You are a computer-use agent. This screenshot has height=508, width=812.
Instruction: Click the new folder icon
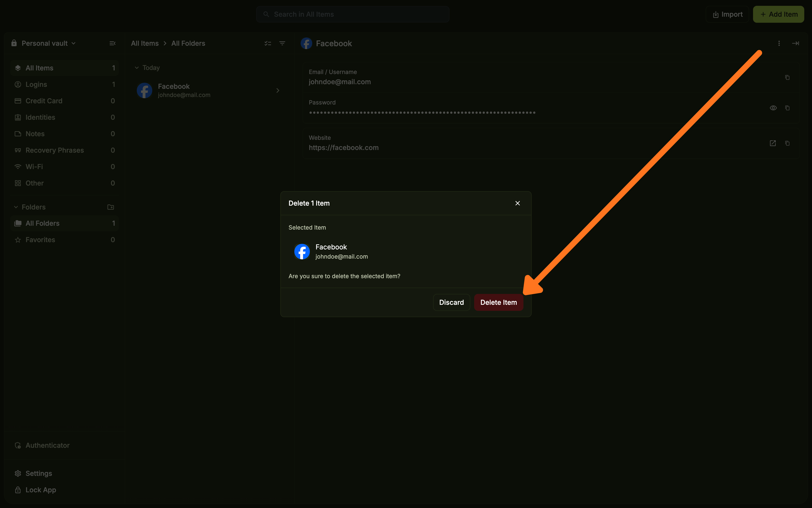[x=111, y=207]
